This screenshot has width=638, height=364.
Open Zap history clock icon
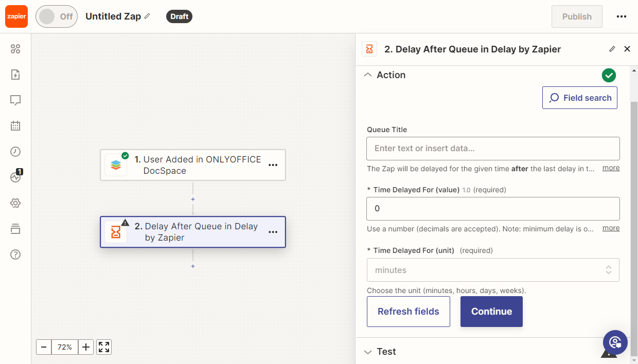coord(15,152)
